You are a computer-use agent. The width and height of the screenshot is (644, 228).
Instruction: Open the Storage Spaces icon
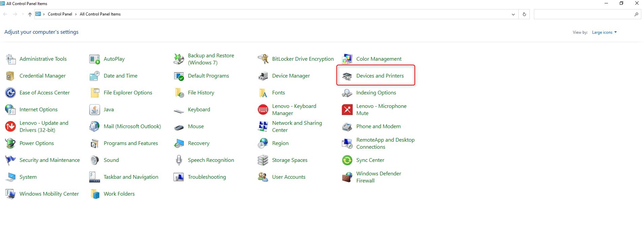pos(263,160)
